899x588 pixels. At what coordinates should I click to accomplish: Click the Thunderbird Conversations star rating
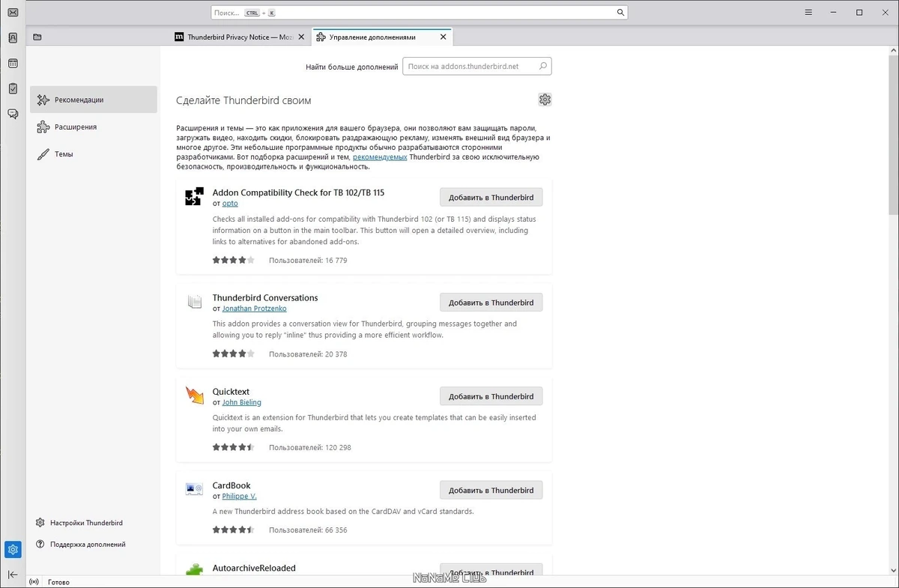[x=233, y=354]
